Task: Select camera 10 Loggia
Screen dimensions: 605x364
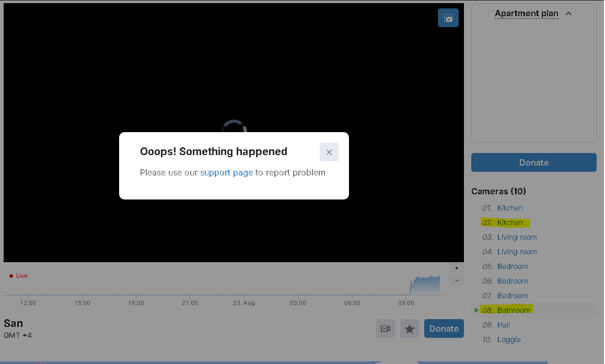Action: pos(508,339)
